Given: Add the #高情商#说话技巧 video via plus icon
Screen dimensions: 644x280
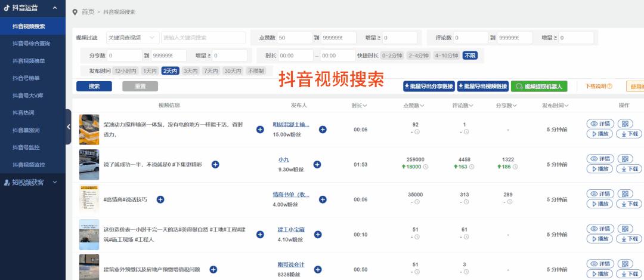Looking at the screenshot, I should 160,199.
